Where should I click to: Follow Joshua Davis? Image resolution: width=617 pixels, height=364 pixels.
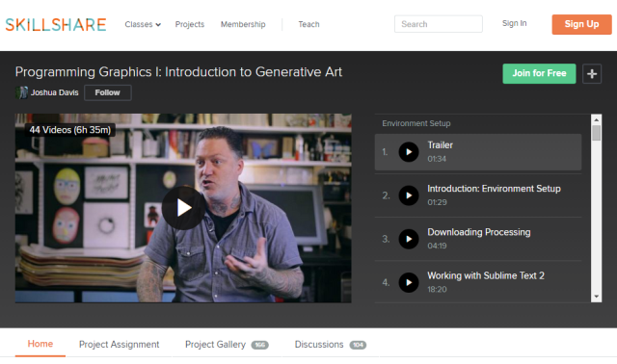(107, 92)
